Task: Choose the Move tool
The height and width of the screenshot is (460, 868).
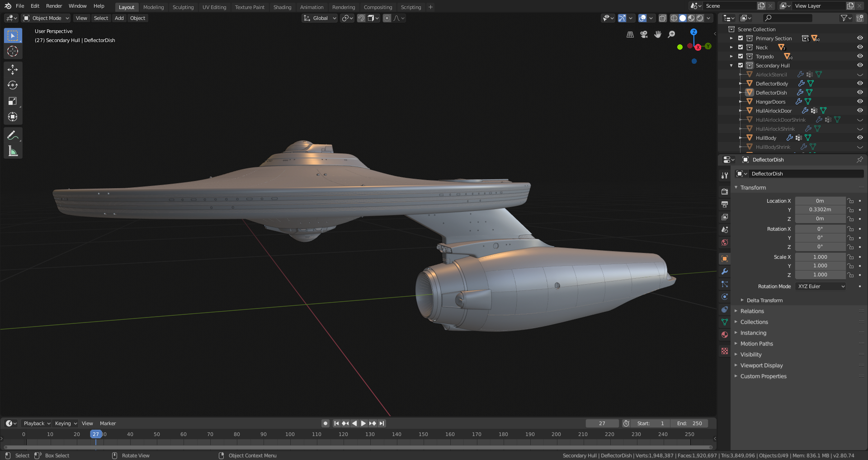Action: point(13,69)
